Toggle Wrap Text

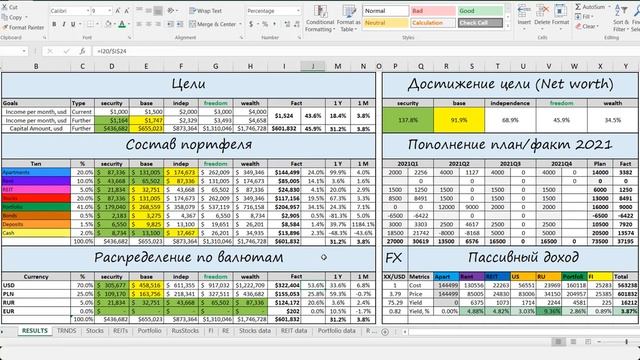click(x=206, y=11)
